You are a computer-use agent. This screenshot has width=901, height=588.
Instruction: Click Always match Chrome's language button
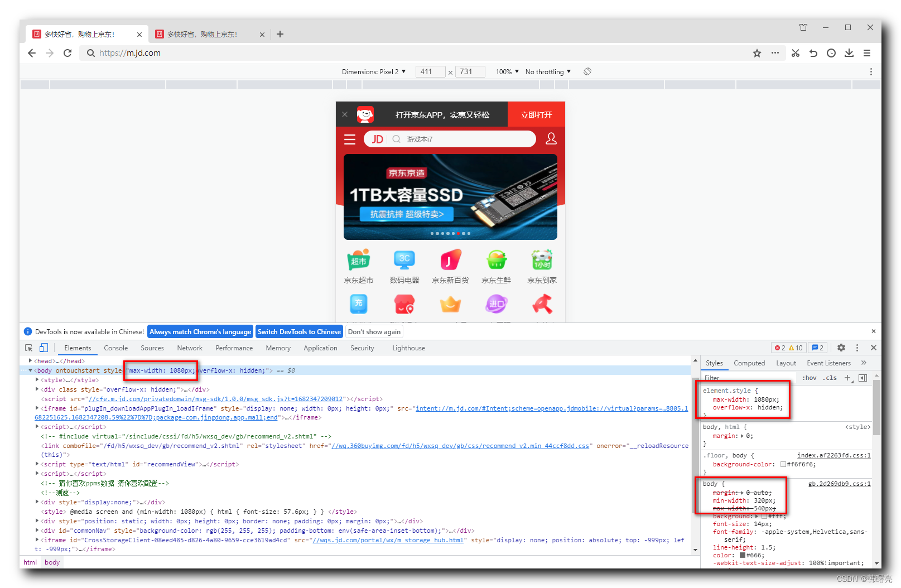pos(200,331)
